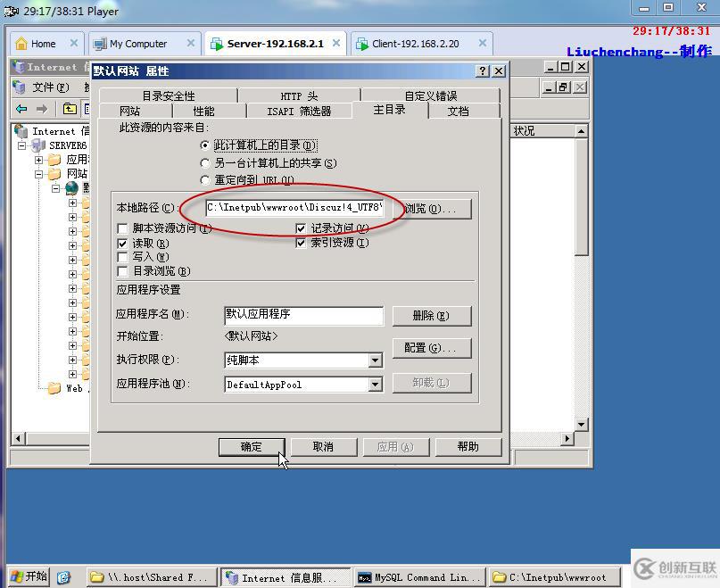720x588 pixels.
Task: Click the Internet Explorer quick launch icon
Action: [64, 577]
